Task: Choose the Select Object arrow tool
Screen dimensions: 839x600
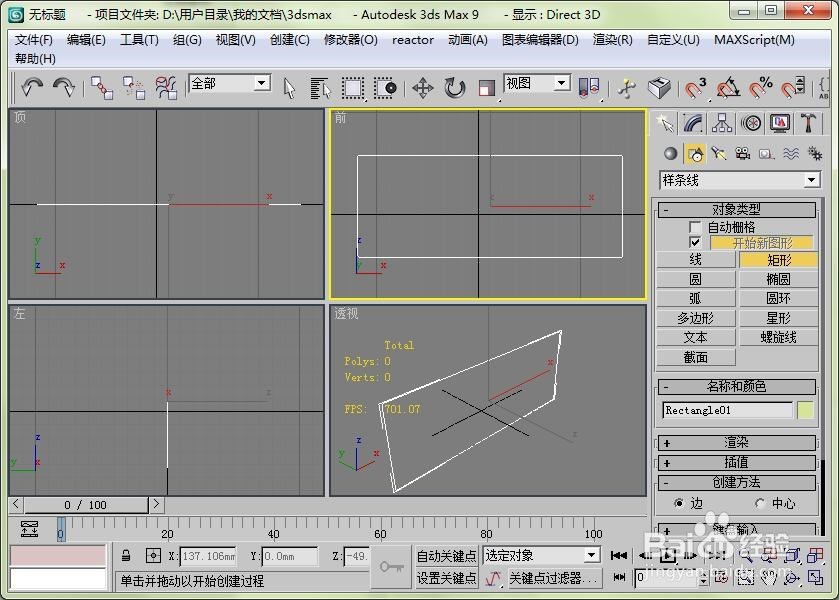Action: point(289,88)
